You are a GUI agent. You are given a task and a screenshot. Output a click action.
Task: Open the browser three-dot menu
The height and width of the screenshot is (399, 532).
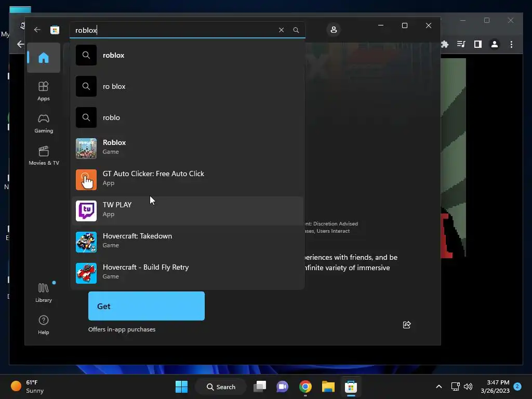(x=511, y=45)
